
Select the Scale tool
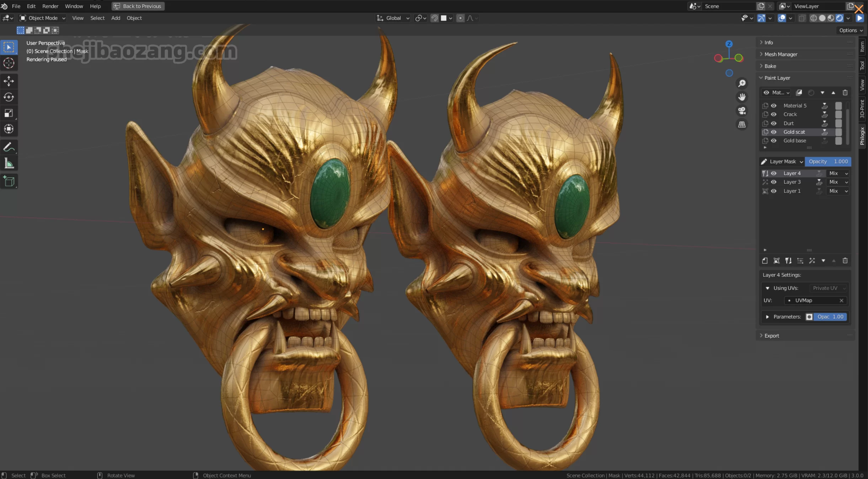click(9, 113)
